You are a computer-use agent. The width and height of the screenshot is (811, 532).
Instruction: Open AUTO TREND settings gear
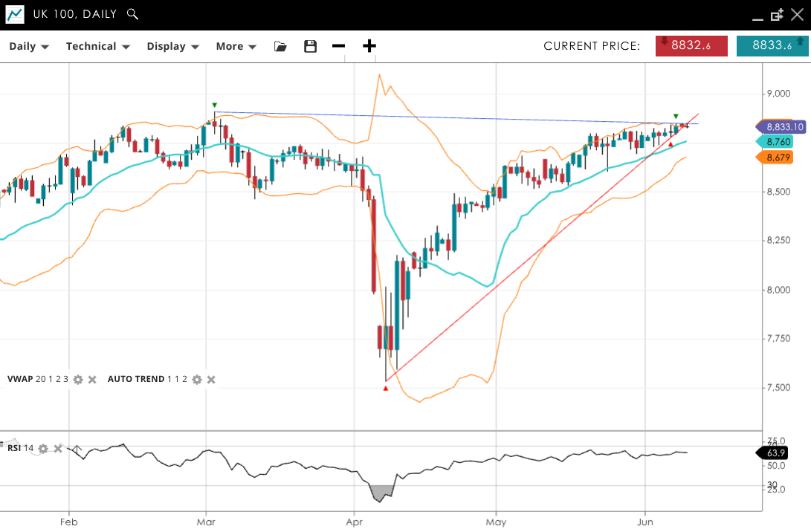[197, 380]
